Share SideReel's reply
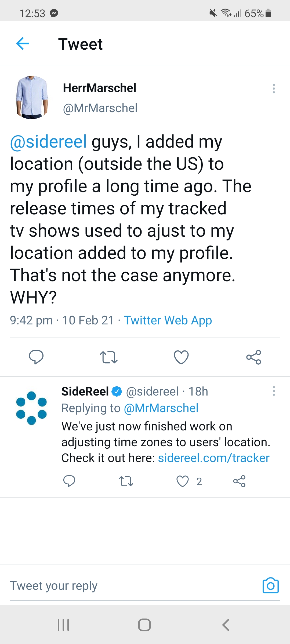The height and width of the screenshot is (644, 290). 239,481
